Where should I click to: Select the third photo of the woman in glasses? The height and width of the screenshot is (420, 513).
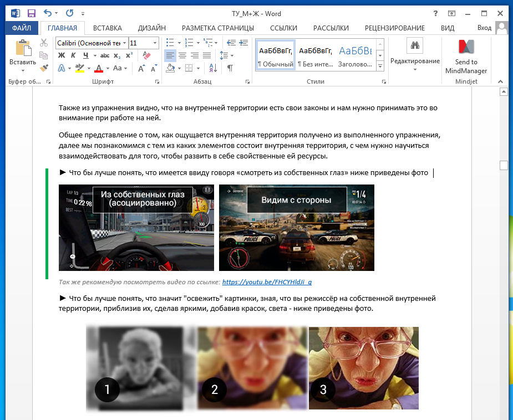click(x=364, y=368)
